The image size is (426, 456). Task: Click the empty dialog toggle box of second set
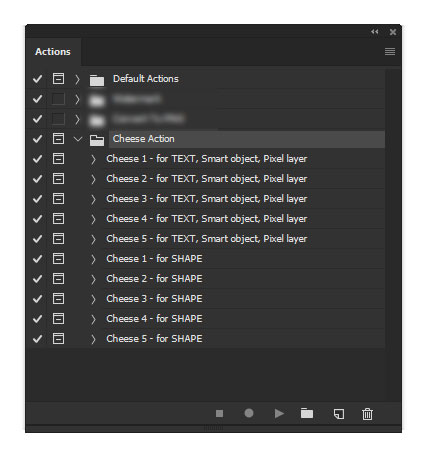tap(58, 99)
